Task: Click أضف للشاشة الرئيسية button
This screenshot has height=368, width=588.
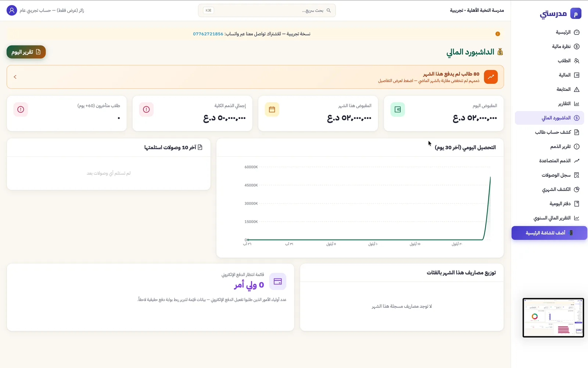Action: click(x=549, y=233)
